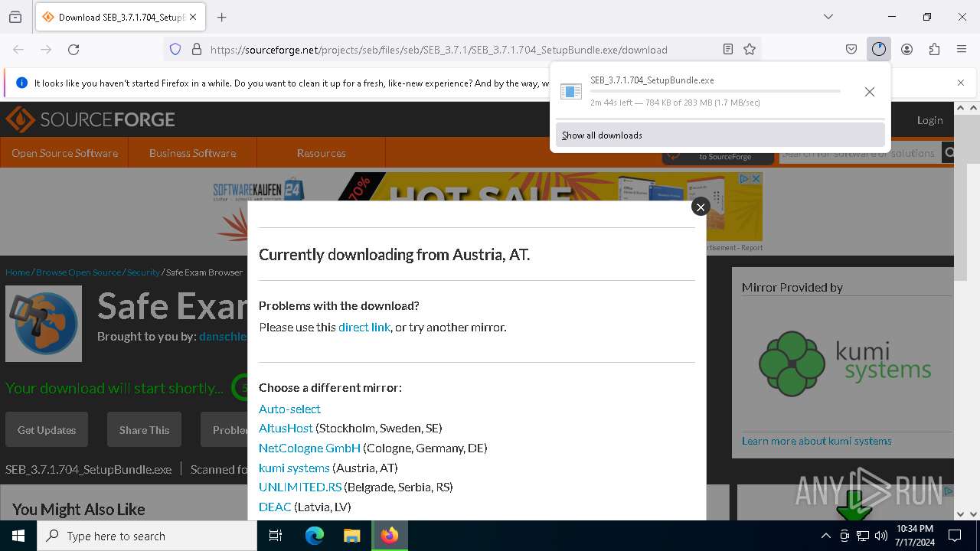The height and width of the screenshot is (551, 980).
Task: Click the Firefox taskbar icon
Action: [x=390, y=536]
